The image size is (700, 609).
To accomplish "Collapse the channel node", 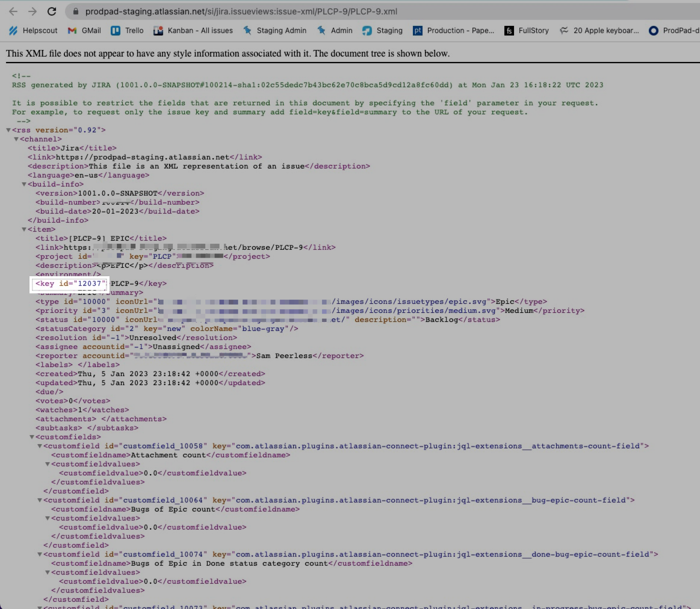I will [16, 139].
